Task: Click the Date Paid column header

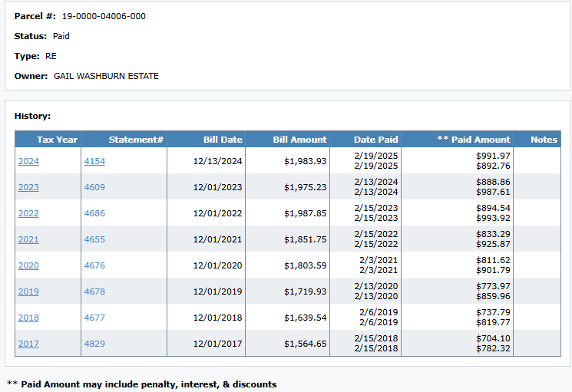Action: 375,140
